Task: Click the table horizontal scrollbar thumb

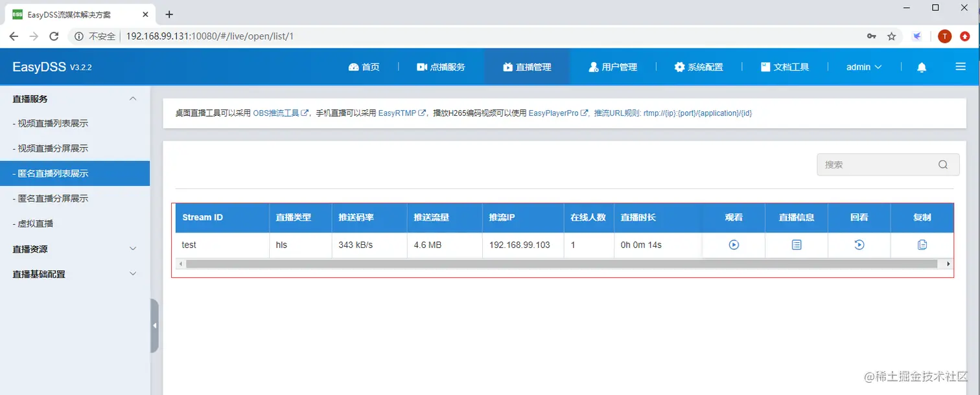Action: pos(562,264)
